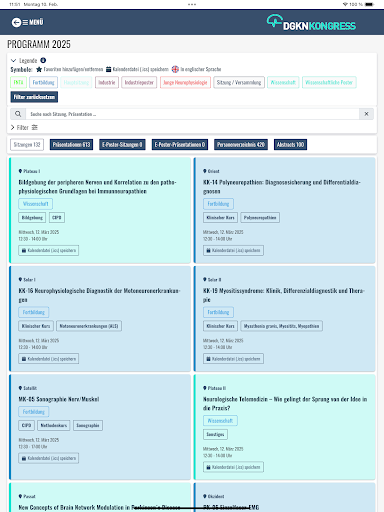
Task: Click the Sonstiges keyword tag
Action: pyautogui.click(x=215, y=434)
